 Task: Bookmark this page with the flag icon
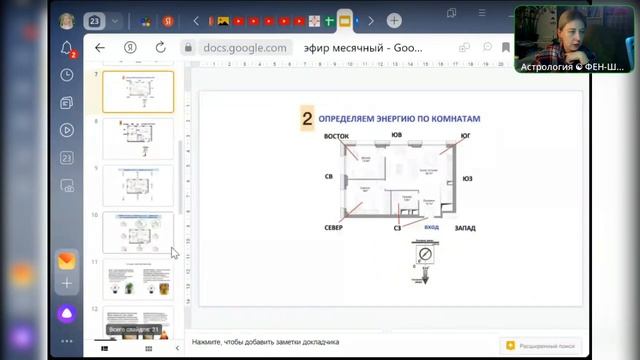506,47
